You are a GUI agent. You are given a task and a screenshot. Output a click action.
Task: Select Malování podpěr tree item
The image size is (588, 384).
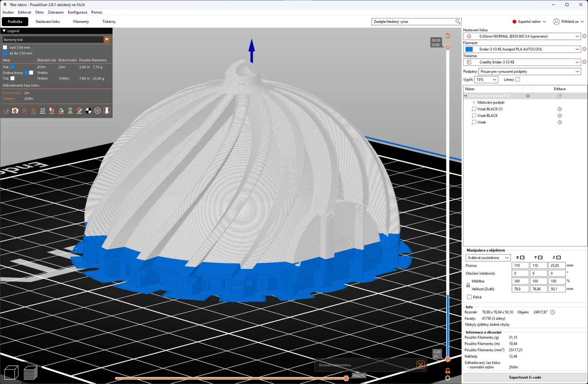pos(491,103)
